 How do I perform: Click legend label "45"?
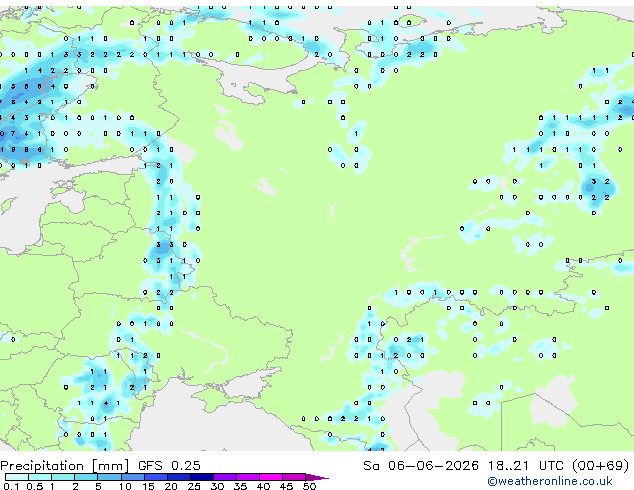[287, 486]
